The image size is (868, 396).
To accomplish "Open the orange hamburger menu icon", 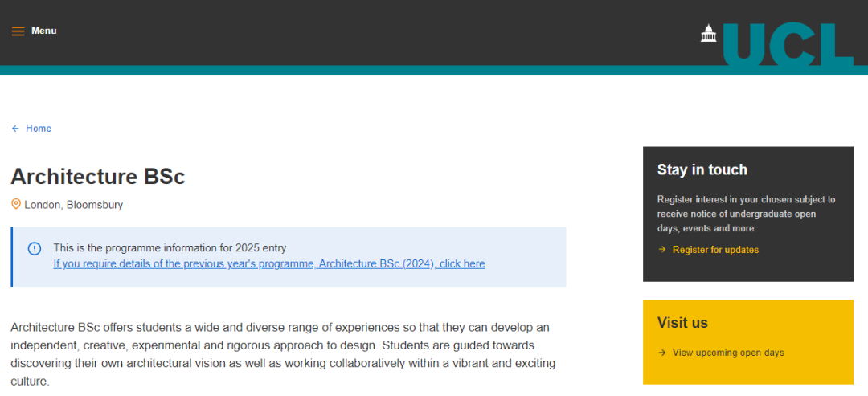I will 18,31.
